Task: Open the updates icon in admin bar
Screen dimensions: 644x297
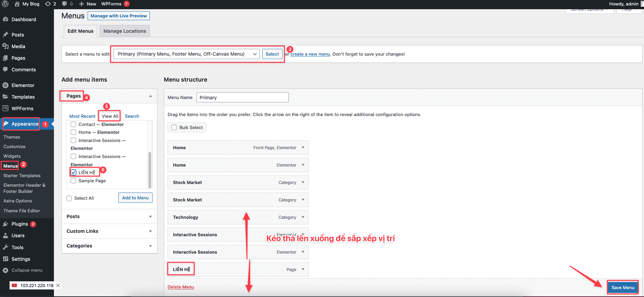Action: [x=48, y=4]
